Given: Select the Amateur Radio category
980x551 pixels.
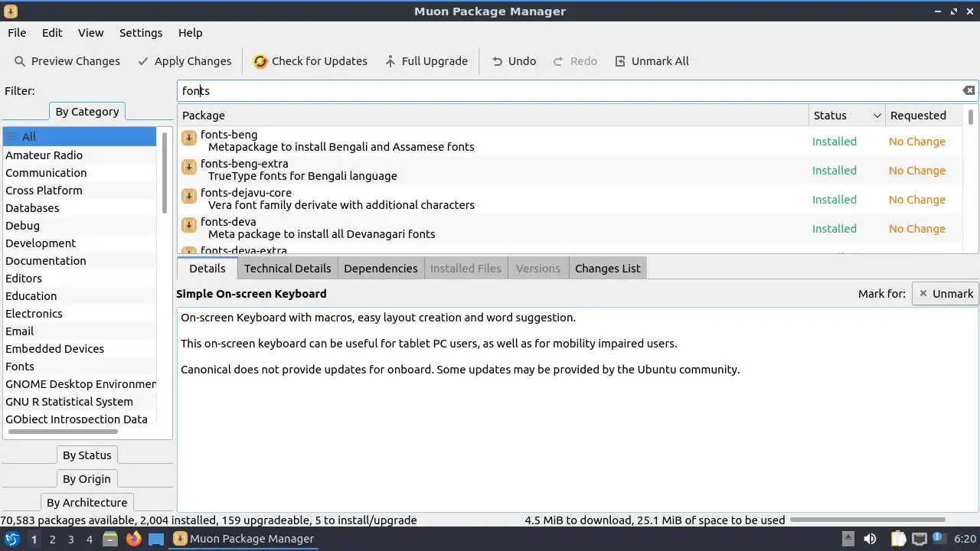Looking at the screenshot, I should pos(80,155).
